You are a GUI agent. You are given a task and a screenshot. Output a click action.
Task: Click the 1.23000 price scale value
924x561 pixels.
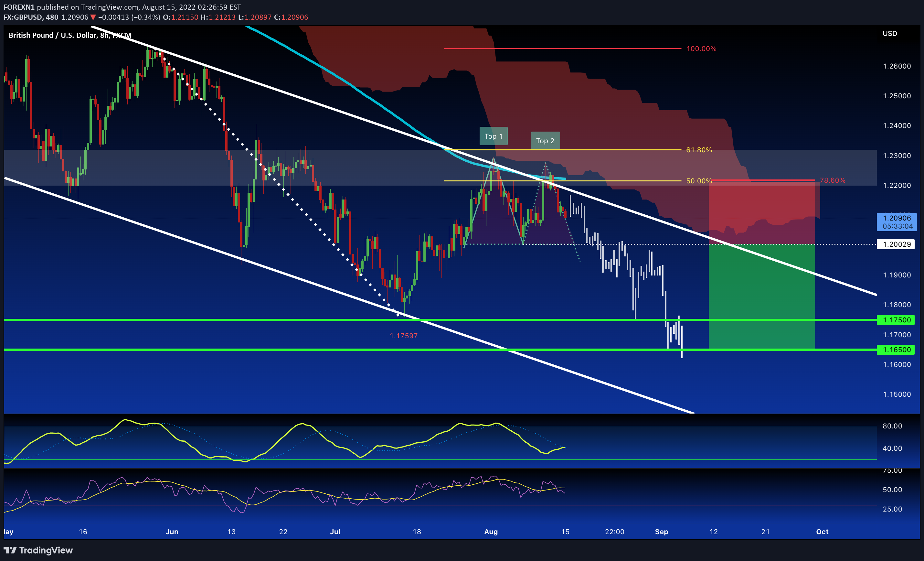pos(897,156)
